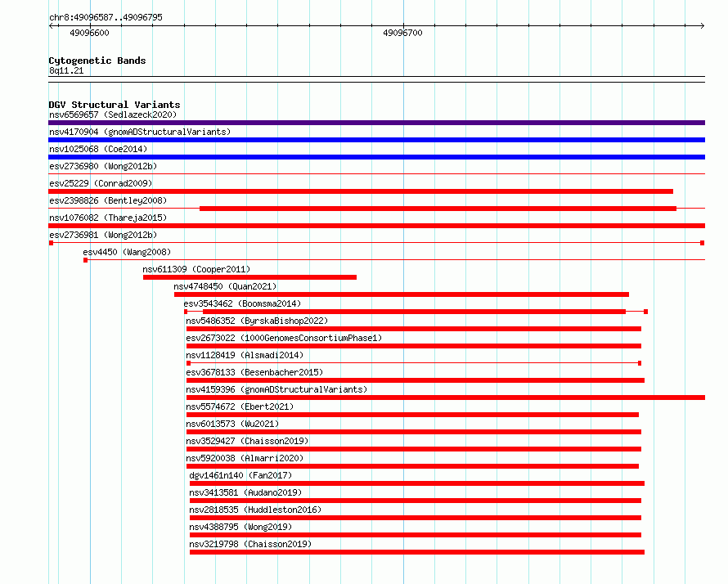728x584 pixels.
Task: Select nsv3413581 (Audano2019) label
Action: coord(245,492)
